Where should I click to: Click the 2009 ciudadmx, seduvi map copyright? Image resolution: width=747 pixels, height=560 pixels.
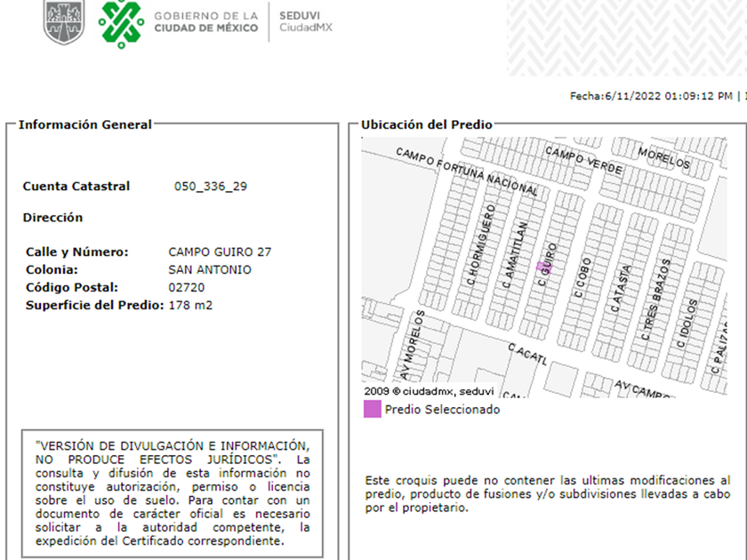429,391
